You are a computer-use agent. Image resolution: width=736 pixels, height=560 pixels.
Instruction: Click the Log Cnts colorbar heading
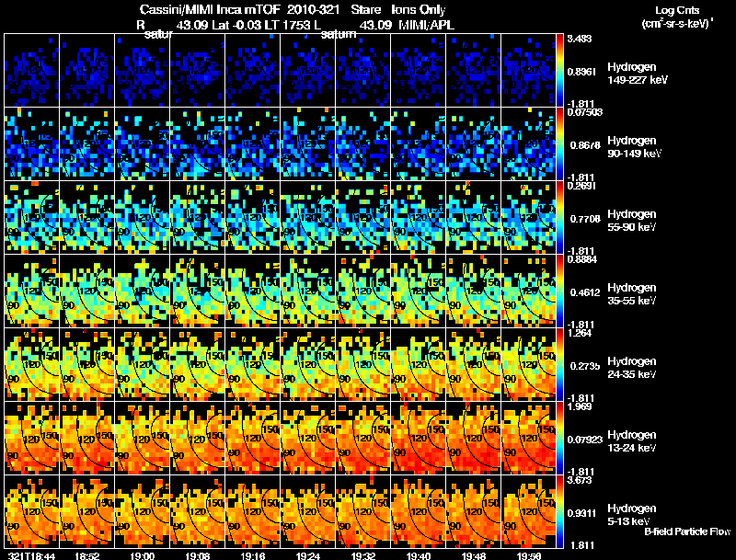[x=677, y=10]
